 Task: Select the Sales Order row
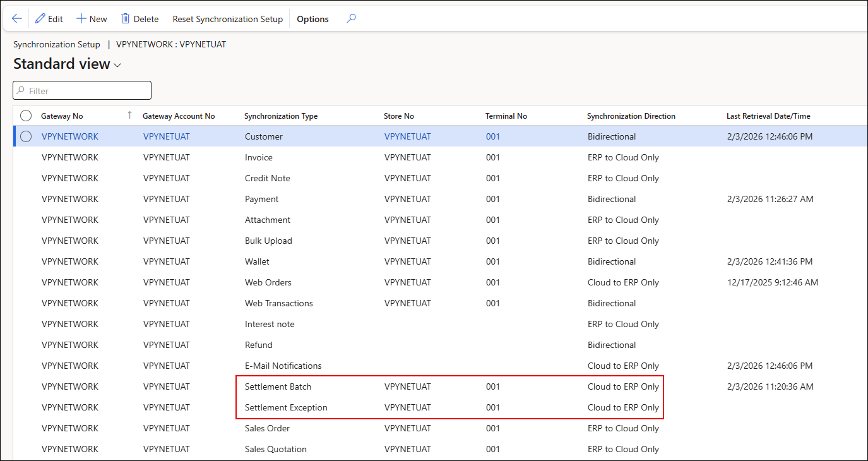tap(440, 428)
